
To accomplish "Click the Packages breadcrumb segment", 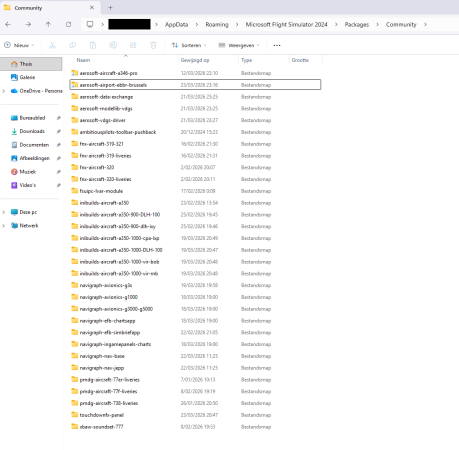I will click(357, 24).
